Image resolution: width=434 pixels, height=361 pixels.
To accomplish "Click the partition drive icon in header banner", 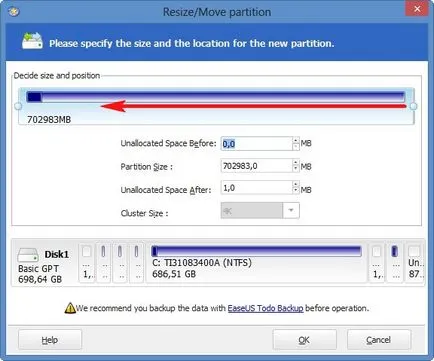I will pyautogui.click(x=32, y=41).
